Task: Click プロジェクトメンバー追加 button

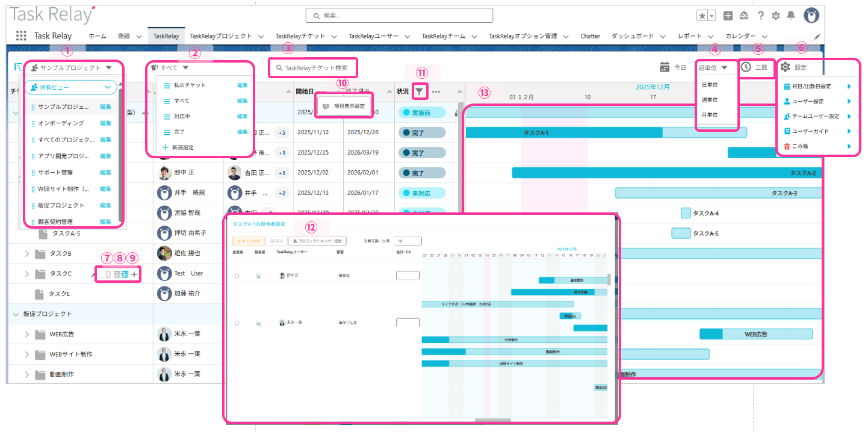Action: coord(318,240)
